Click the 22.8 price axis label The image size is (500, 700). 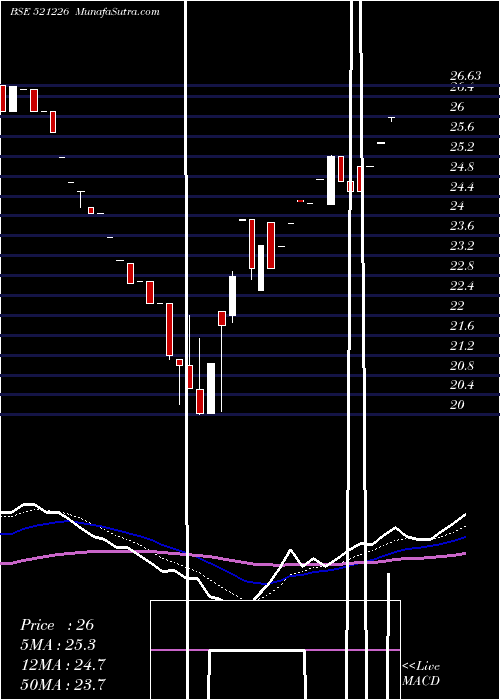coord(462,266)
